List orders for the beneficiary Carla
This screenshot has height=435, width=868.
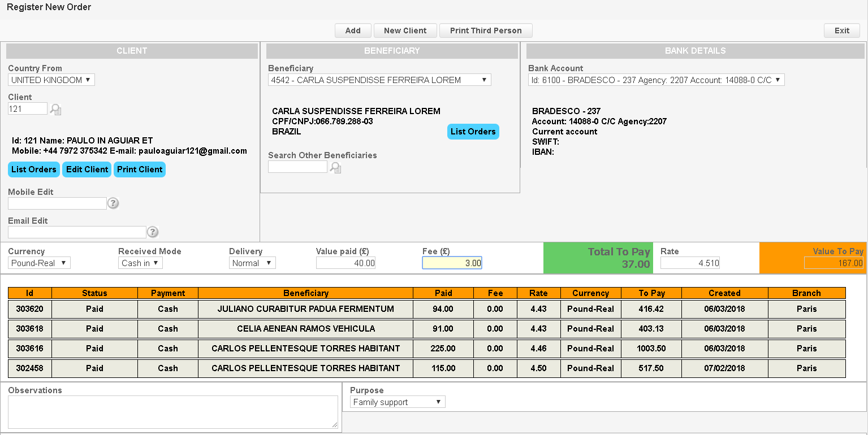click(x=473, y=132)
